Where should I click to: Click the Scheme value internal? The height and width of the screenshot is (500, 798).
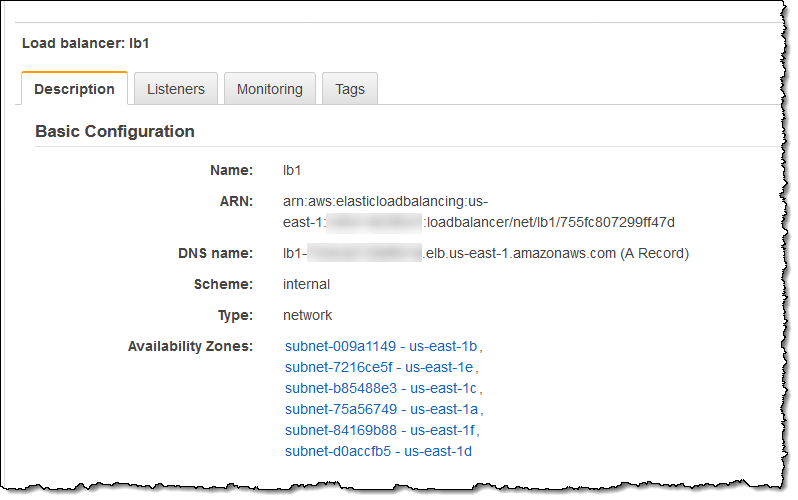306,284
